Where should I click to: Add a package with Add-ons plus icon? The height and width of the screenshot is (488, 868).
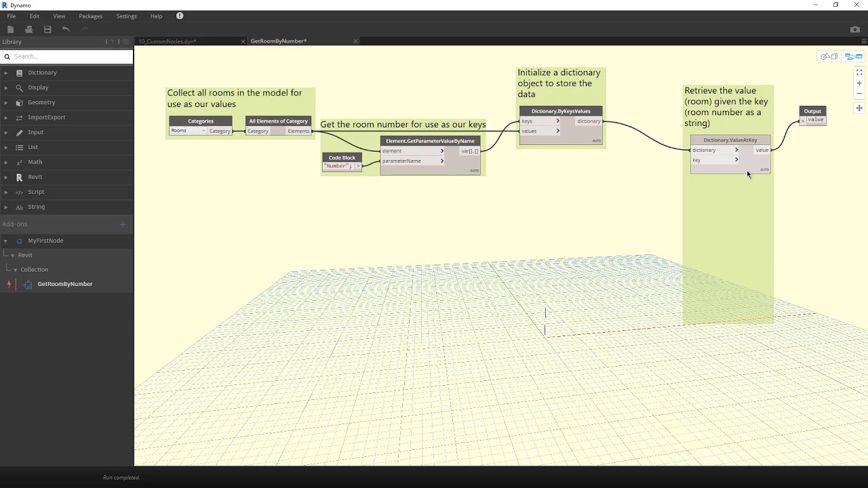pyautogui.click(x=123, y=224)
